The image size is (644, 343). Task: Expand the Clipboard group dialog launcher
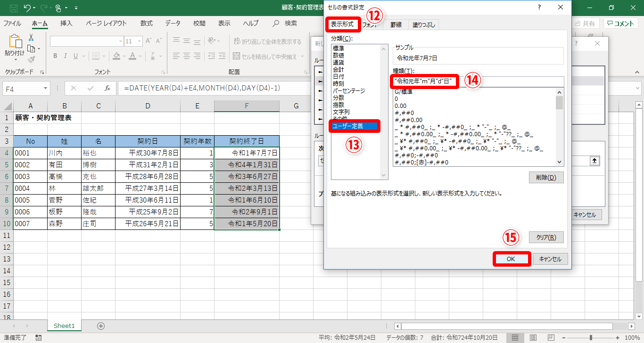[x=42, y=72]
